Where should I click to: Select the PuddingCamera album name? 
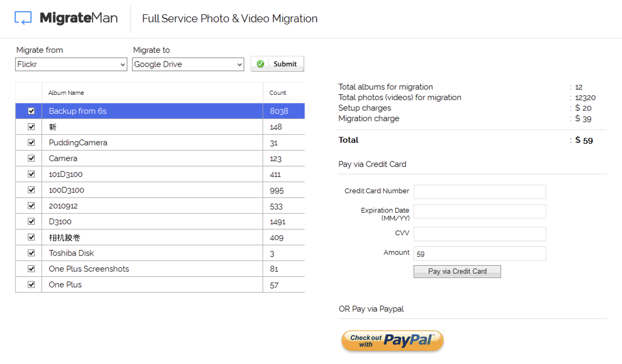click(78, 143)
